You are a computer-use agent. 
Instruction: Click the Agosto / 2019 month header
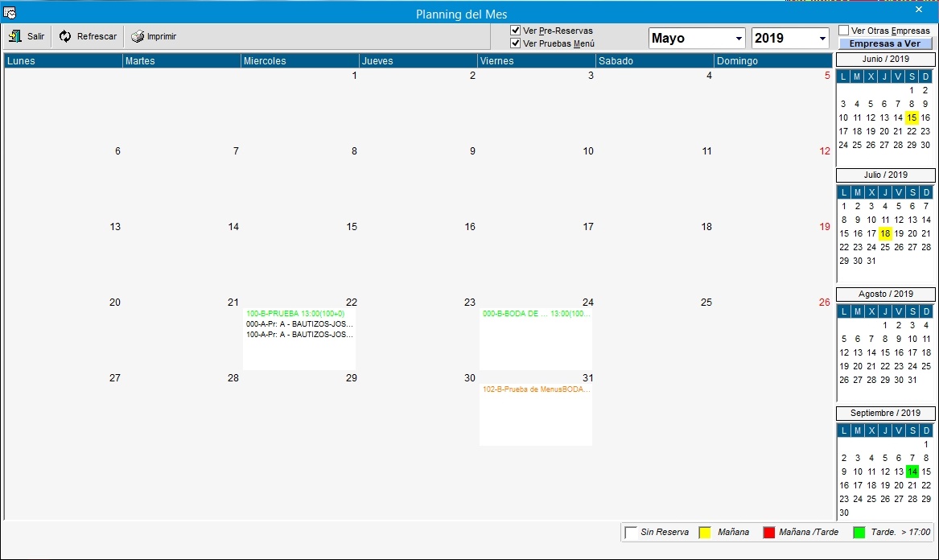point(886,294)
